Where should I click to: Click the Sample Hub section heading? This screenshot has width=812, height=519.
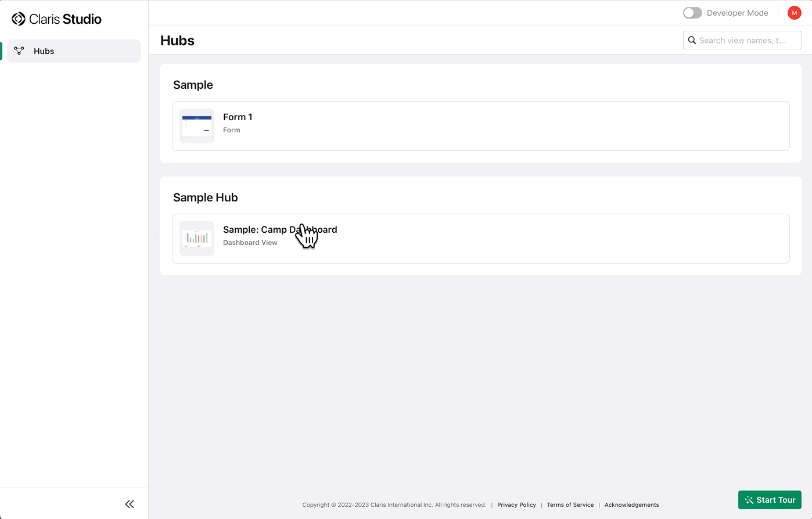click(206, 197)
